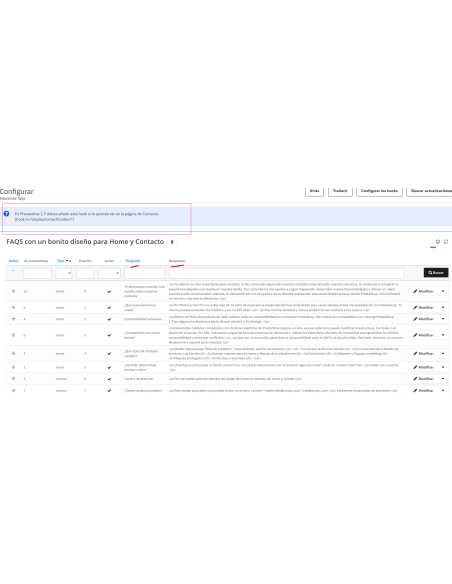Click the drag handle of the '¿Tienes dudas puntuales?' row
This screenshot has height=584, width=452.
(x=13, y=391)
